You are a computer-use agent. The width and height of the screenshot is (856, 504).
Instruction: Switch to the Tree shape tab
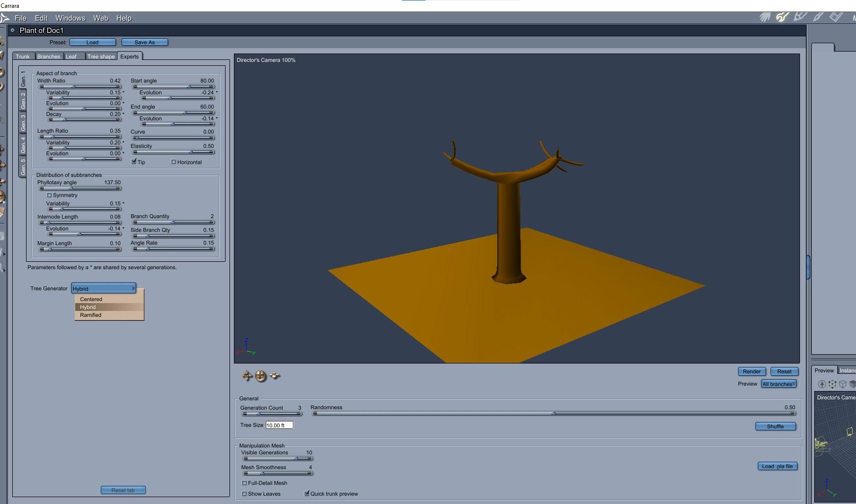click(101, 56)
